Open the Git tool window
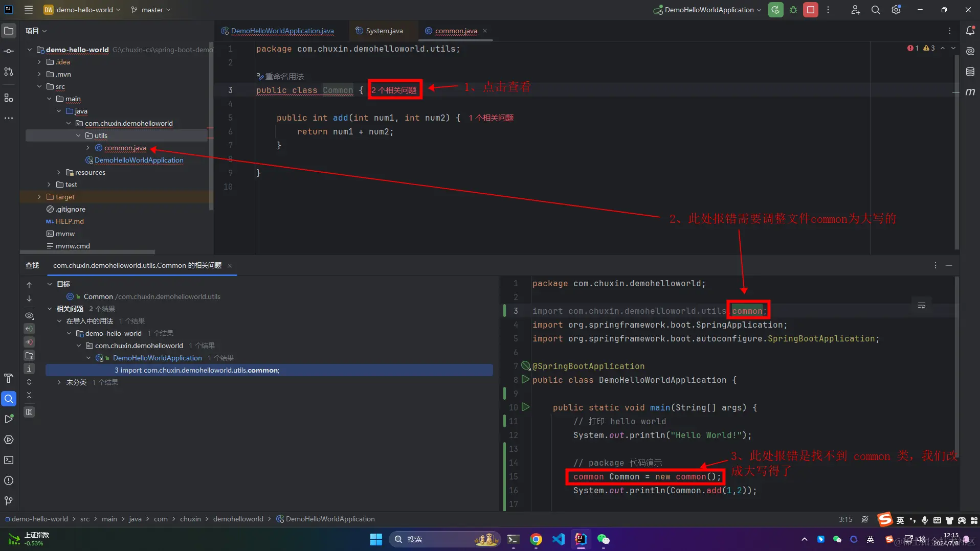 click(9, 501)
